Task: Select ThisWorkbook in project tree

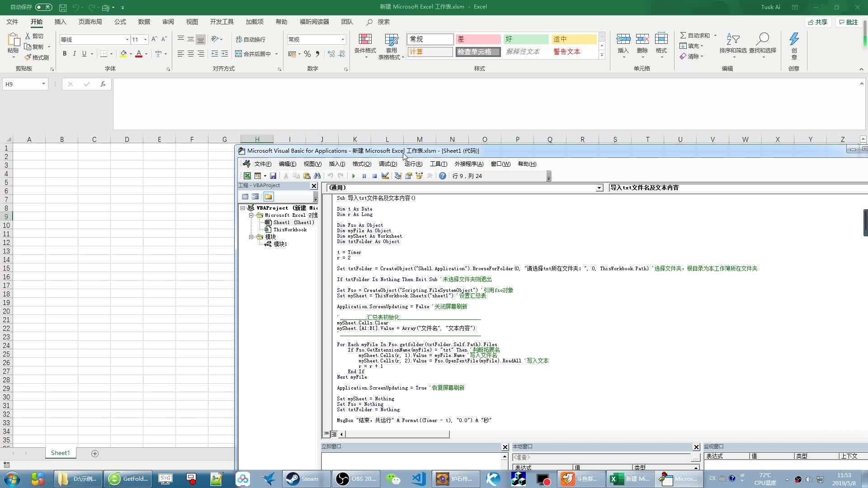Action: tap(290, 230)
